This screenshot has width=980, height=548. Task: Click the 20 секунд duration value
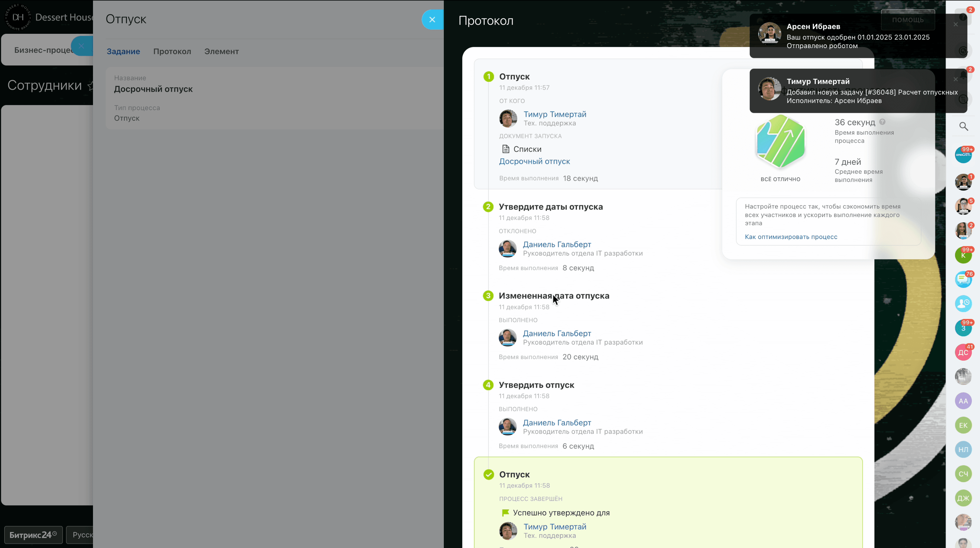580,357
